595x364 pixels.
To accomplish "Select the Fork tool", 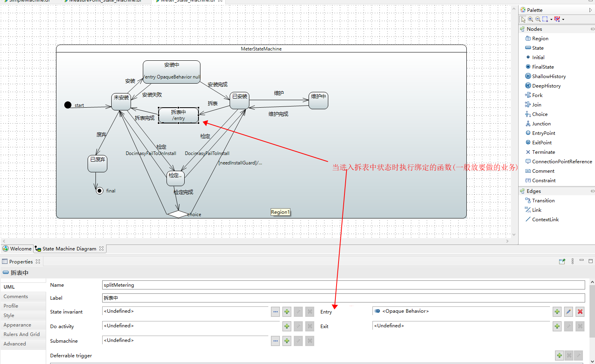I will coord(534,95).
